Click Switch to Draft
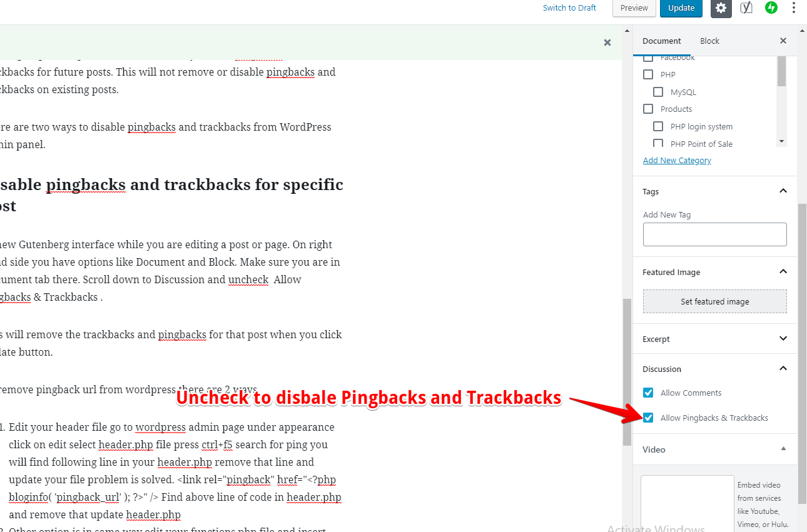This screenshot has height=532, width=807. pyautogui.click(x=569, y=8)
